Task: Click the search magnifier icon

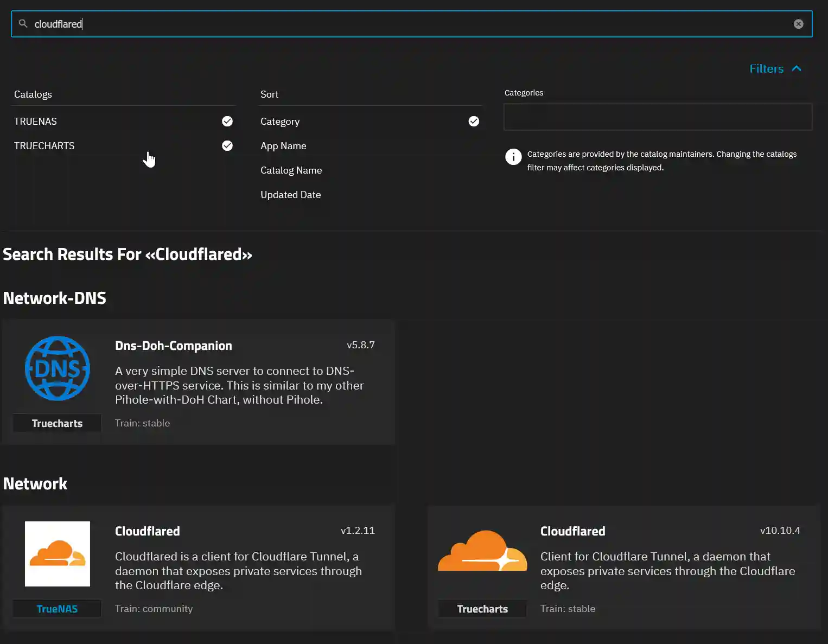Action: pyautogui.click(x=22, y=24)
